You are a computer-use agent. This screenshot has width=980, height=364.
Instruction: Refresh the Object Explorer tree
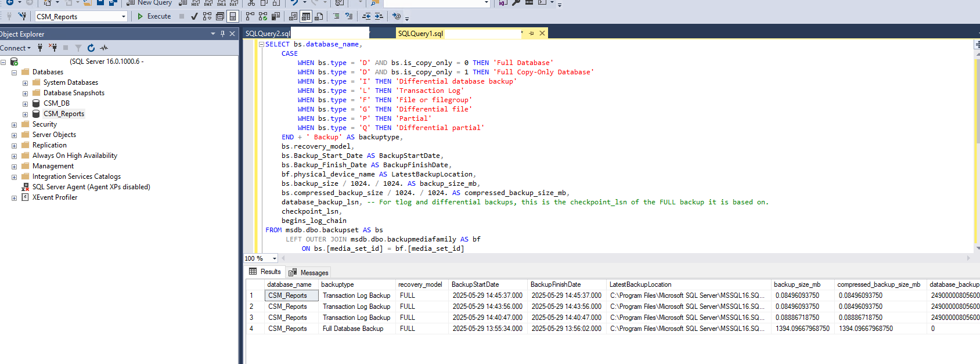point(91,48)
